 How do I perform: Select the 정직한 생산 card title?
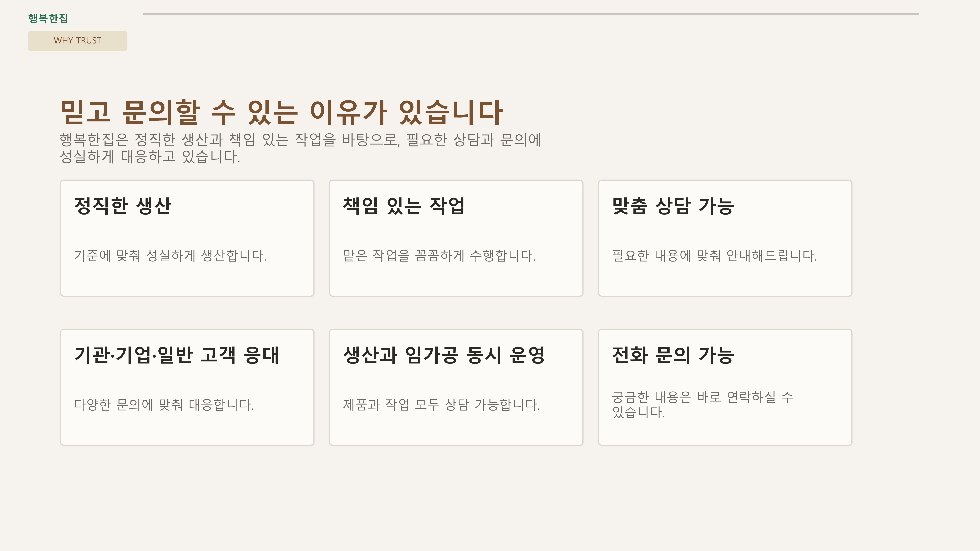pyautogui.click(x=122, y=206)
